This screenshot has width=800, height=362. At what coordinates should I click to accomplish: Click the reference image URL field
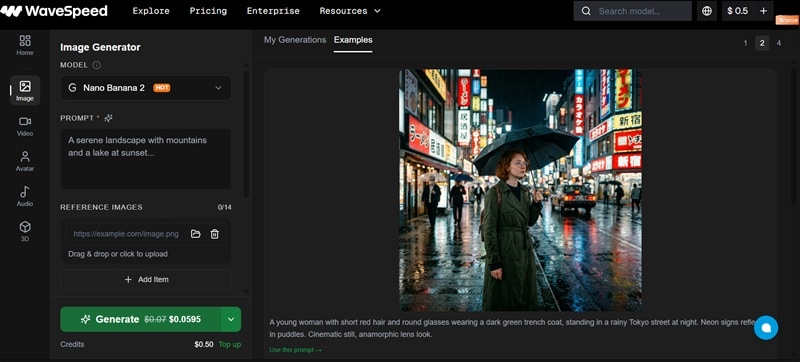point(127,234)
